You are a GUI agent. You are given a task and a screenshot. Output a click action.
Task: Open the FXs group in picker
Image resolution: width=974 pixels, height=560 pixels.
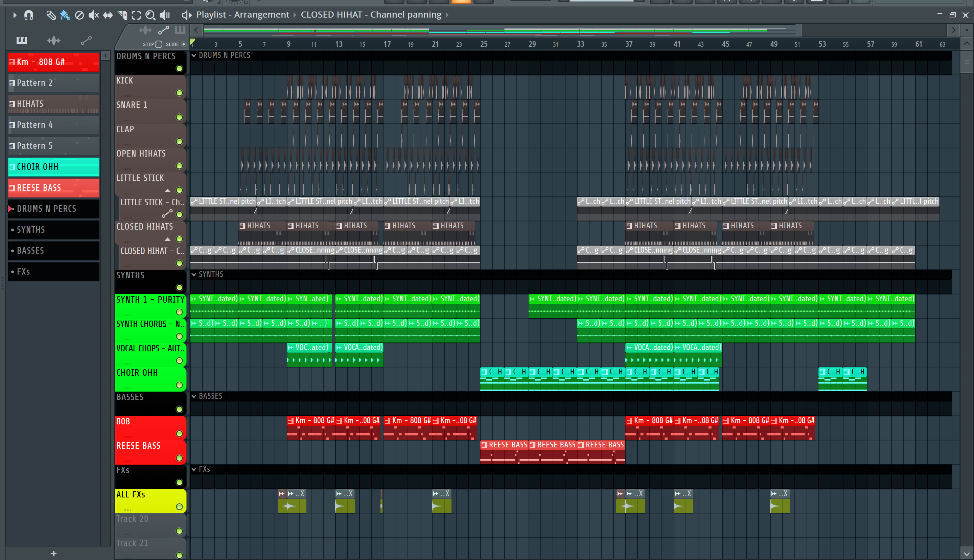pyautogui.click(x=54, y=272)
